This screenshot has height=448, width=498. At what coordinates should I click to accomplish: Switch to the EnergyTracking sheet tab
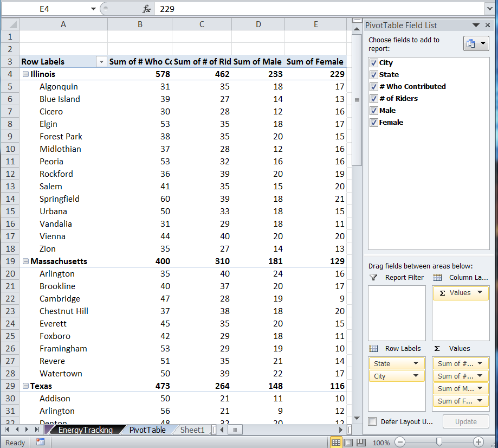coord(85,430)
